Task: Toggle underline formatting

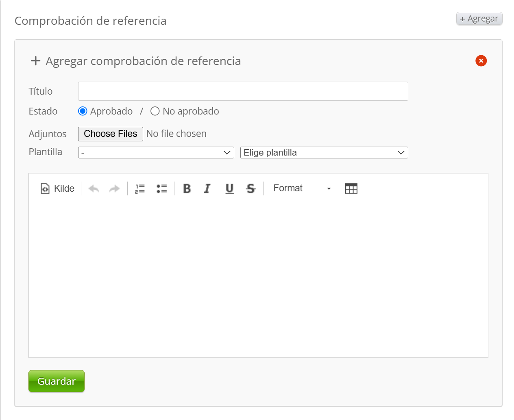Action: pyautogui.click(x=230, y=188)
